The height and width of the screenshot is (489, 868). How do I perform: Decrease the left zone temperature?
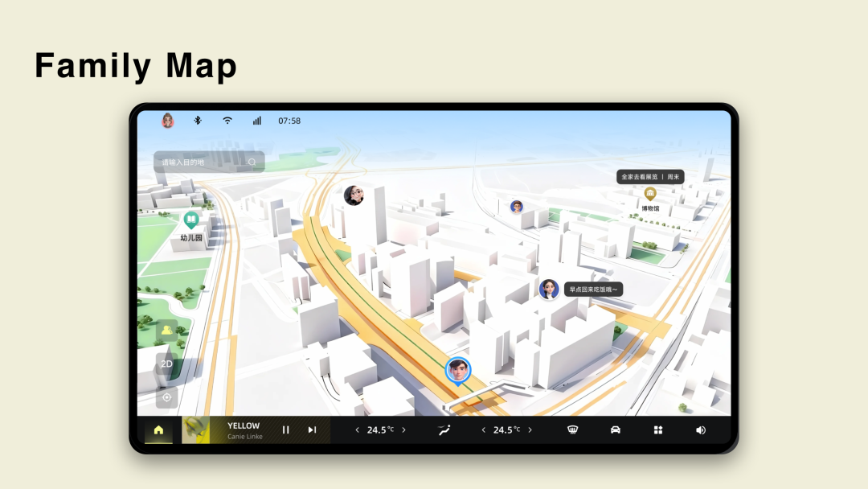[x=357, y=429]
